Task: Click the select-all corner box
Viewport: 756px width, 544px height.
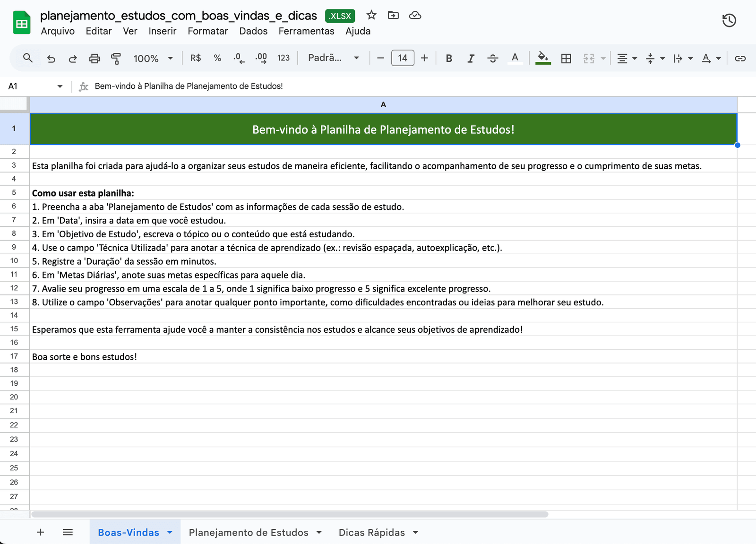Action: pyautogui.click(x=14, y=104)
